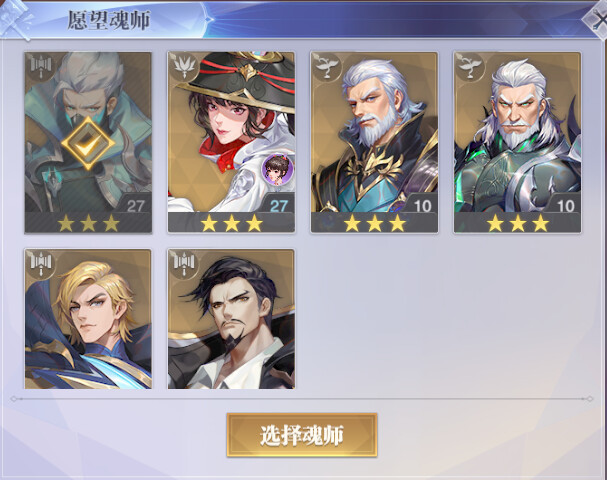Click the class icon on the goateed man card
This screenshot has width=607, height=480.
click(184, 264)
